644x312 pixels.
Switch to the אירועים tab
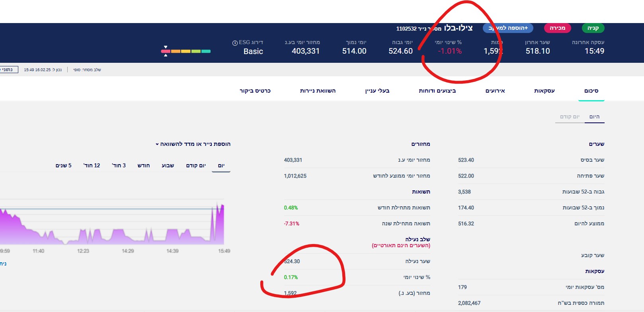tap(495, 91)
